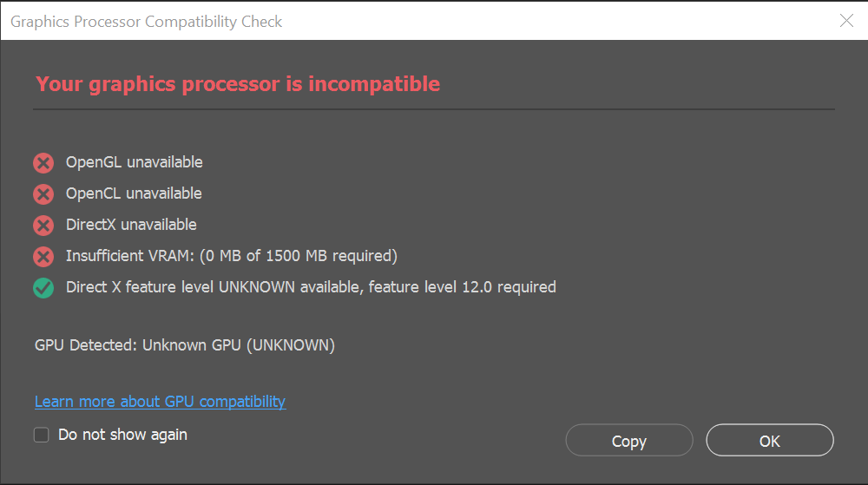This screenshot has width=868, height=485.
Task: Select the "OpenCL unavailable" status line
Action: click(x=134, y=193)
